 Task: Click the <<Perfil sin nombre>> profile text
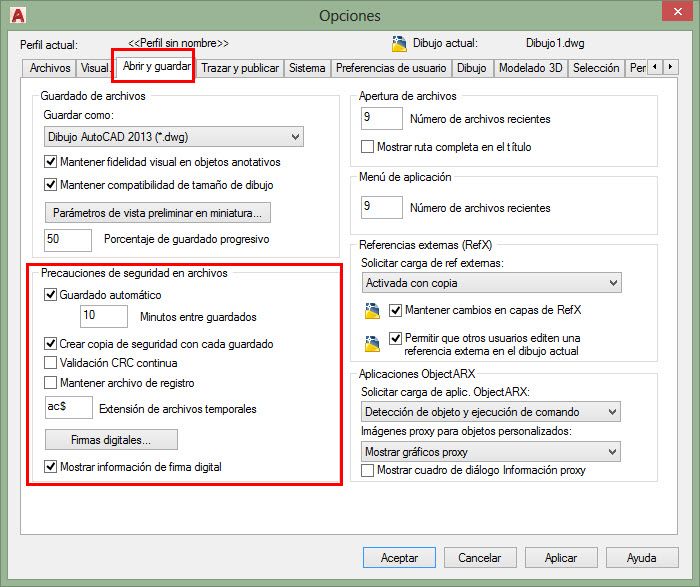pyautogui.click(x=179, y=43)
